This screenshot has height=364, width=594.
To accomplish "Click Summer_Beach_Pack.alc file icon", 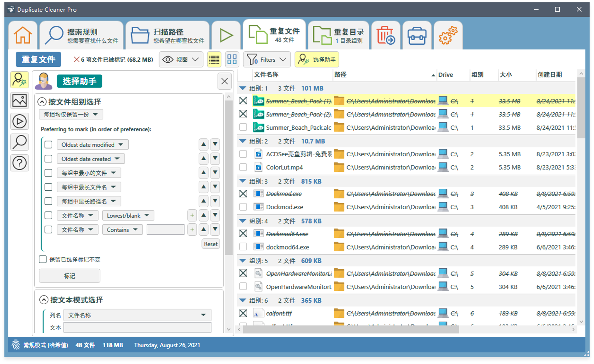I will (259, 127).
